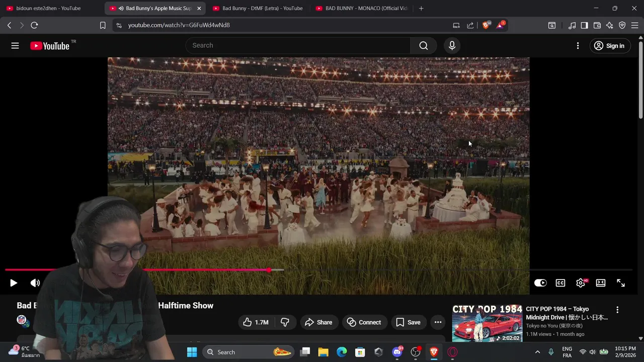Open the Brave browser main menu
Image resolution: width=644 pixels, height=362 pixels.
[634, 25]
